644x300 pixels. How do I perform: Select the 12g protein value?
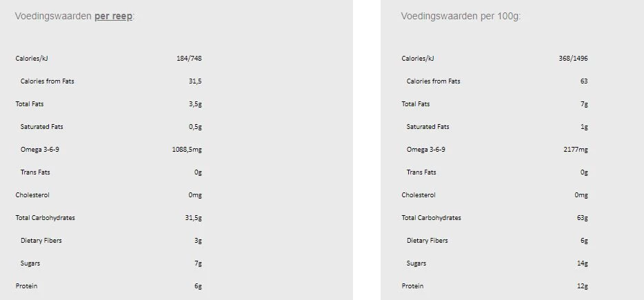581,286
